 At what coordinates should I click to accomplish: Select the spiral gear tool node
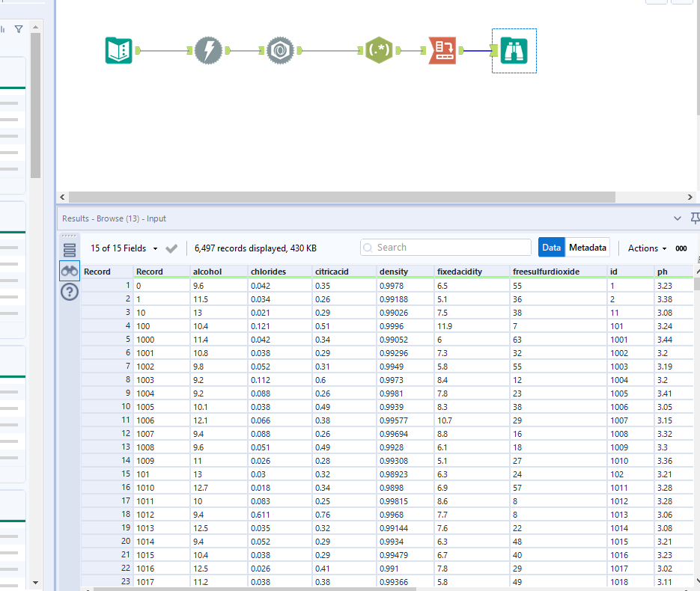click(x=280, y=50)
